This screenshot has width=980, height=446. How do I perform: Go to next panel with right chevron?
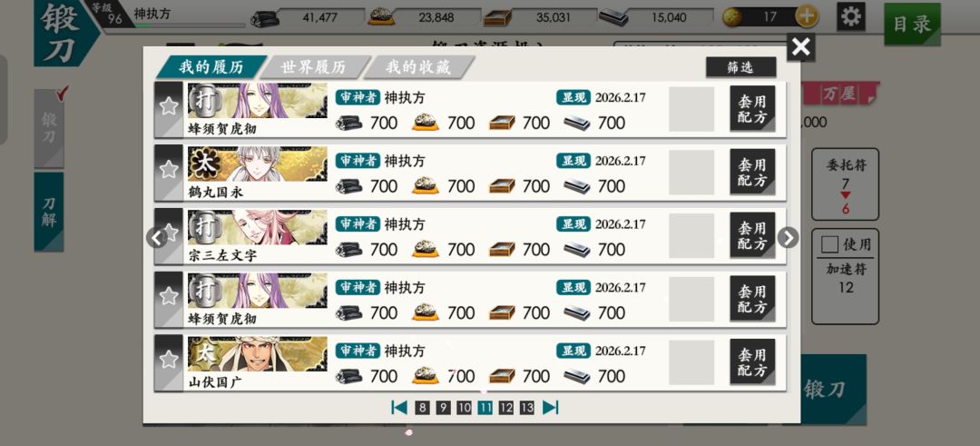(789, 238)
